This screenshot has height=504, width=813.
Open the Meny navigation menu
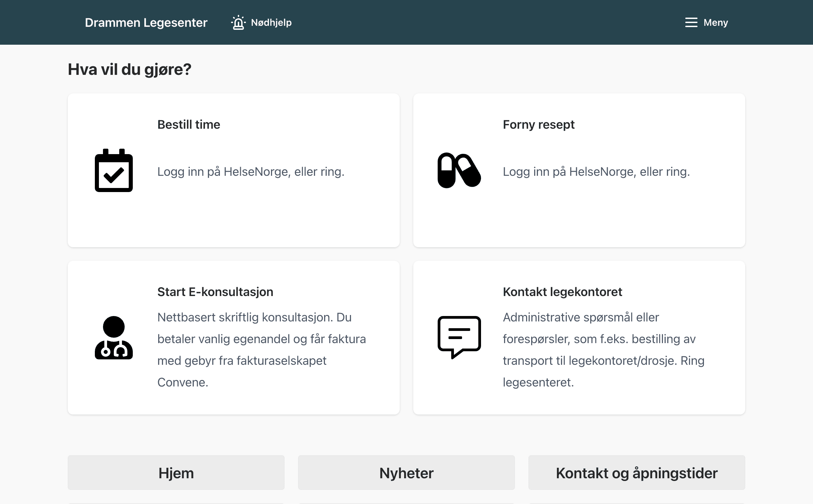706,22
